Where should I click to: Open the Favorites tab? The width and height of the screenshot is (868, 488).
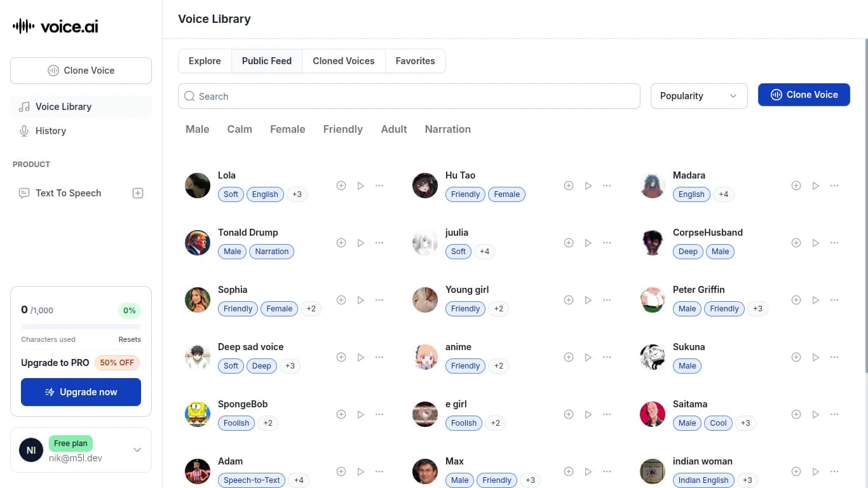[x=416, y=61]
